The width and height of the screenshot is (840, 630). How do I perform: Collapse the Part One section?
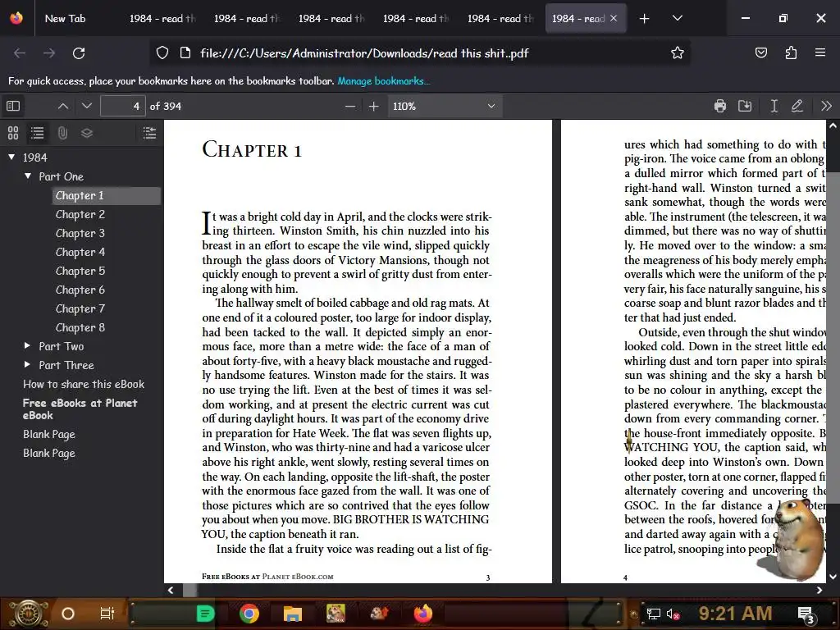tap(28, 176)
